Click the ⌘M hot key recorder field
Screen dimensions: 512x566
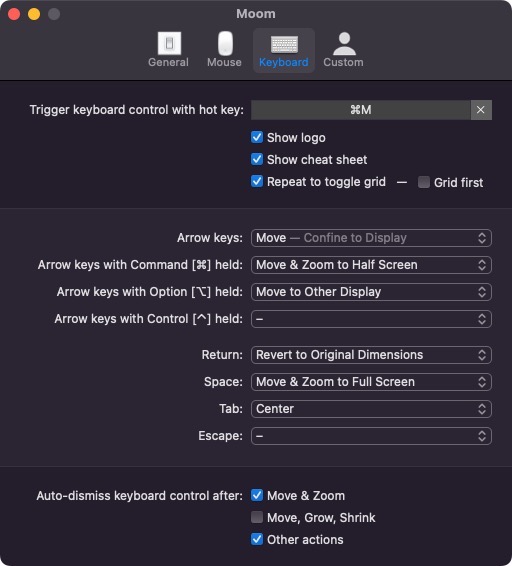click(361, 110)
